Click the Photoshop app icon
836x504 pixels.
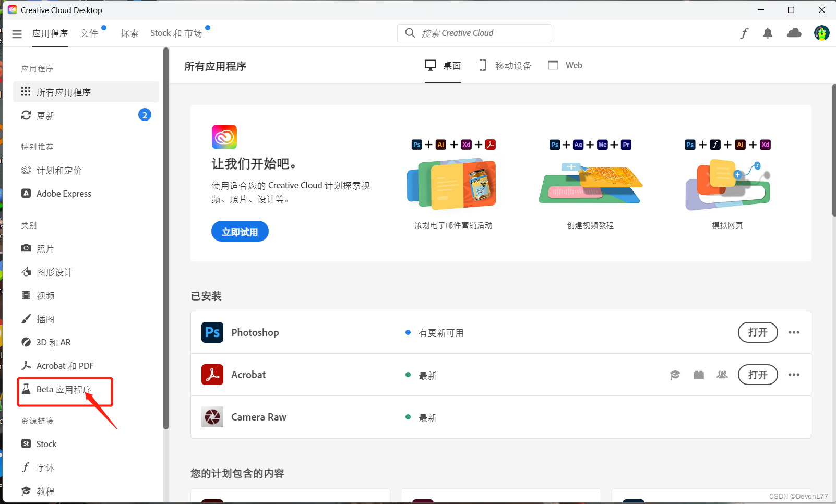click(x=212, y=332)
